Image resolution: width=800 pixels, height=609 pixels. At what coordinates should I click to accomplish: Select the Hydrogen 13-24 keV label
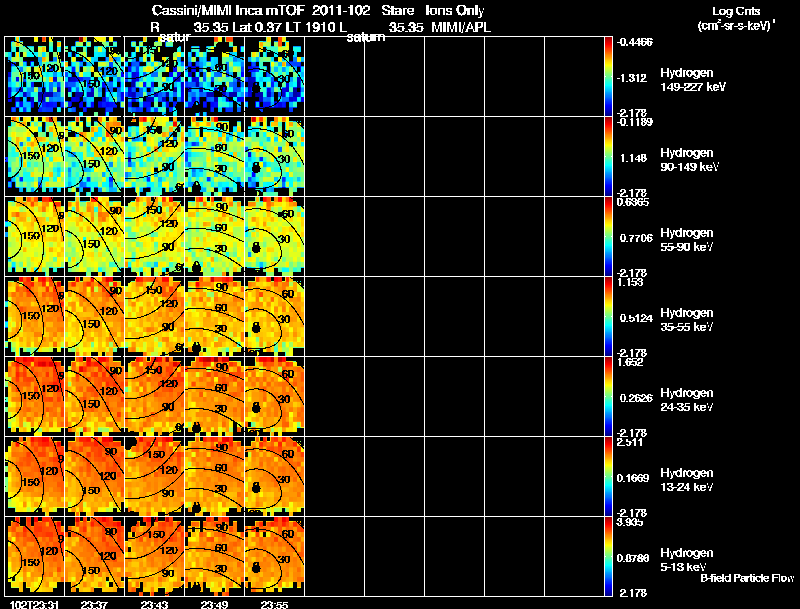click(x=687, y=480)
